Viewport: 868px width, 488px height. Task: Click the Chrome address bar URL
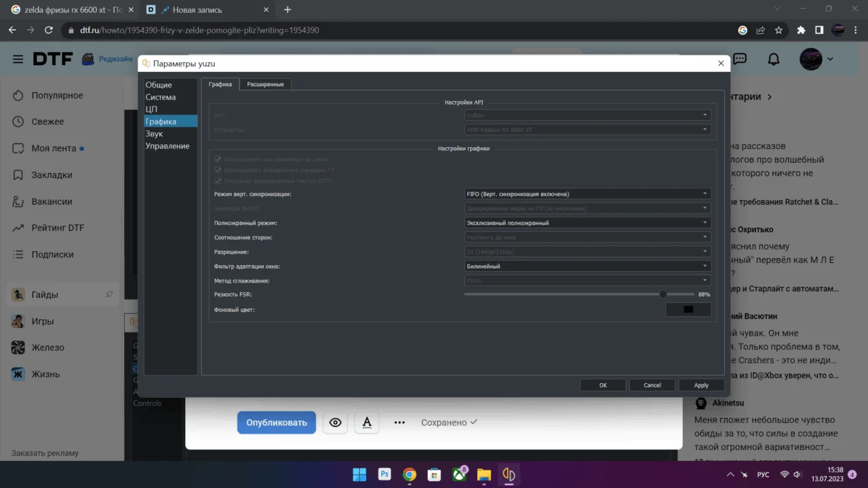pos(199,30)
